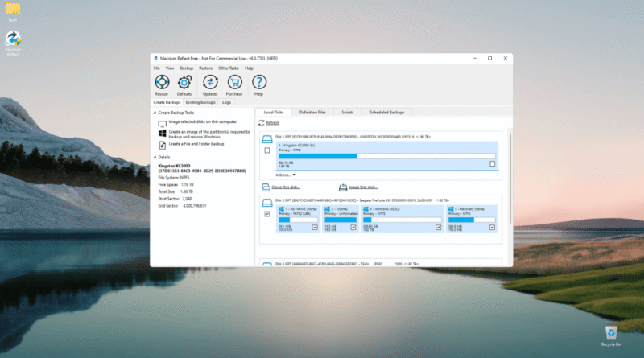Screen dimensions: 644x358
Task: Open the Help menu in menu bar
Action: (x=249, y=68)
